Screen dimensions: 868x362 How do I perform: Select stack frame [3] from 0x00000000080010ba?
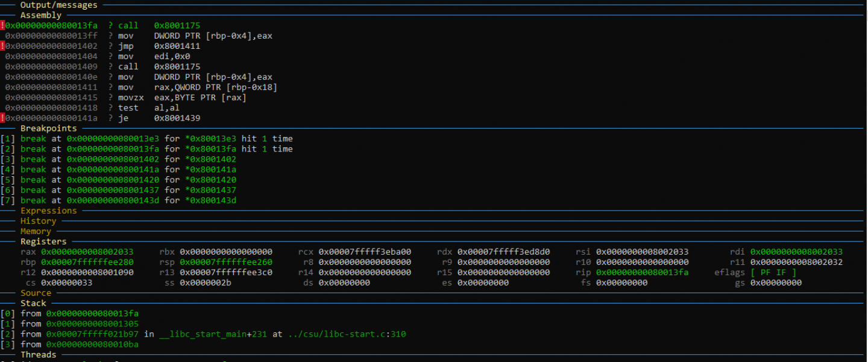[x=69, y=345]
